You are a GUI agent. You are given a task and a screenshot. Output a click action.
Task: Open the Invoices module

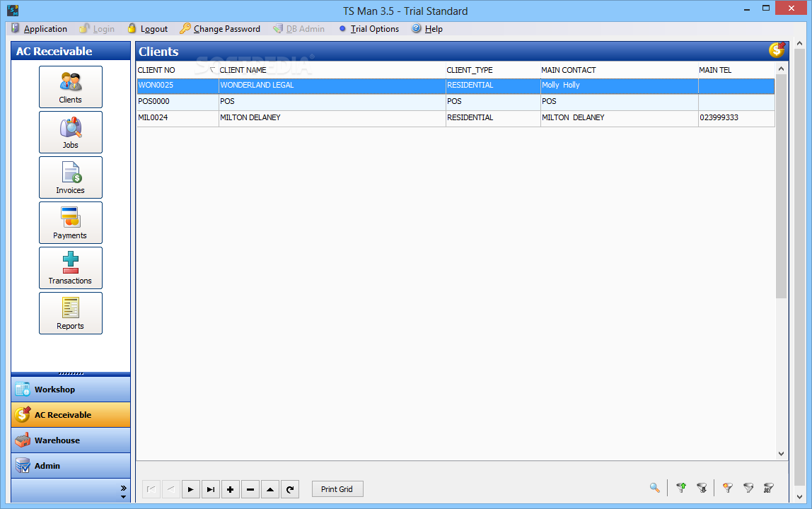click(x=71, y=177)
